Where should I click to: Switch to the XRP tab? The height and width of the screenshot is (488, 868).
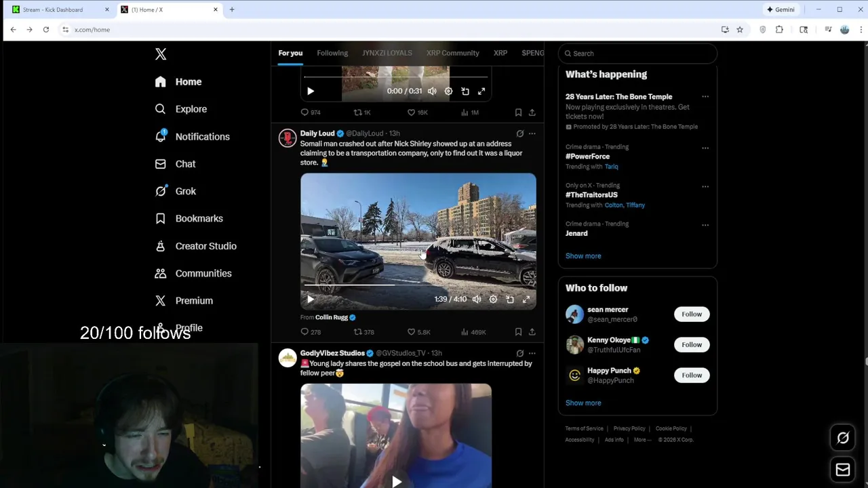click(x=500, y=53)
